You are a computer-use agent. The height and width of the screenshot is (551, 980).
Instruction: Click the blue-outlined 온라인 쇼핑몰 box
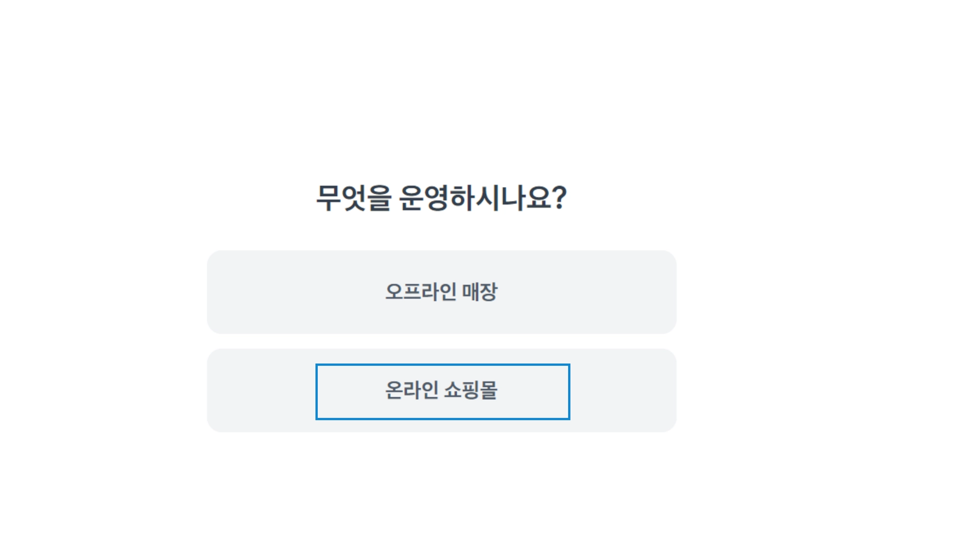click(x=442, y=391)
